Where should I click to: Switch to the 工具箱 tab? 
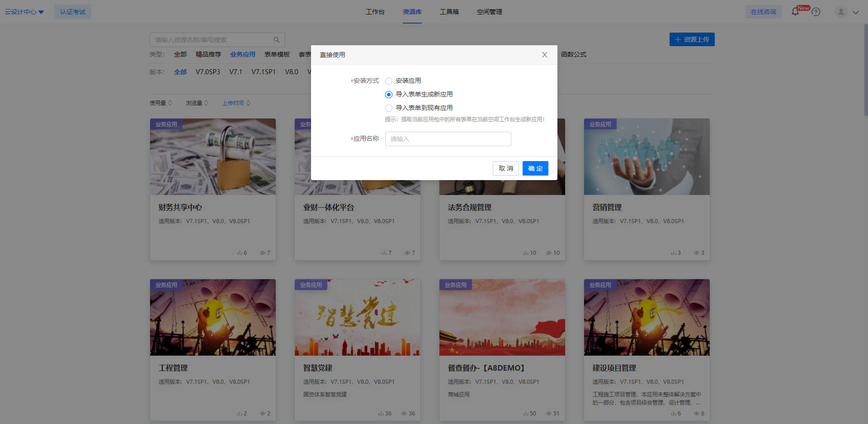point(449,12)
